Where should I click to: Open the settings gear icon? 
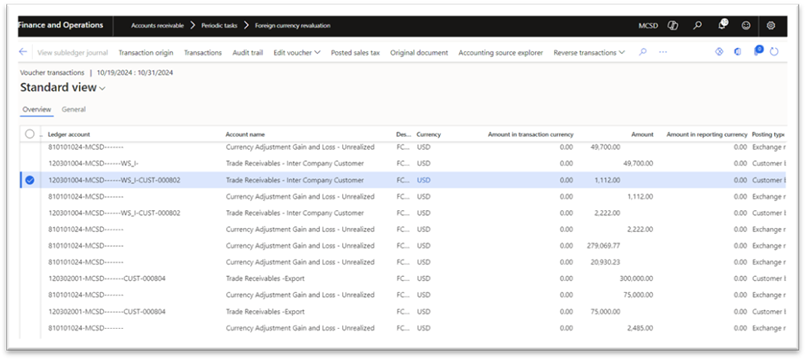pos(770,25)
